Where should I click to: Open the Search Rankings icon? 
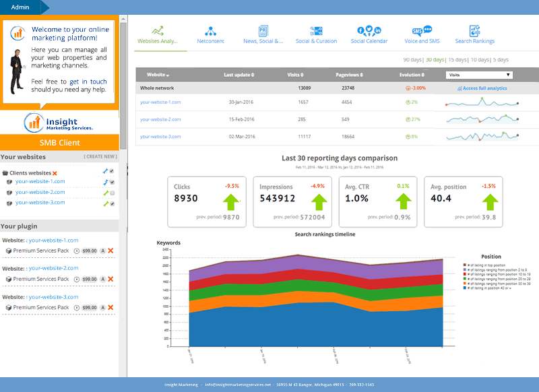pyautogui.click(x=474, y=31)
